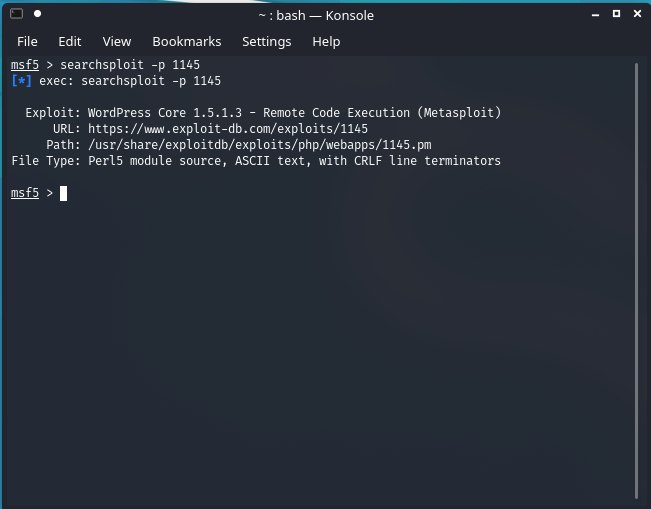Click the Konsole window menu icon
Image resolution: width=651 pixels, height=509 pixels.
16,16
